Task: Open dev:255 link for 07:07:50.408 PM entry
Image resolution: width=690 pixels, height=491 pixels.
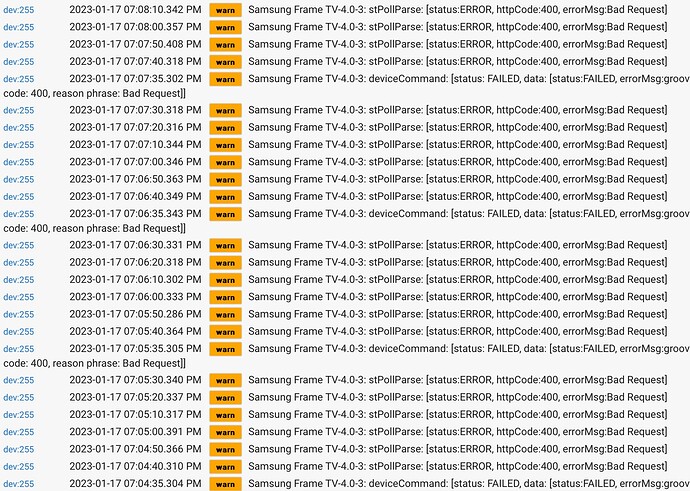Action: (18, 44)
